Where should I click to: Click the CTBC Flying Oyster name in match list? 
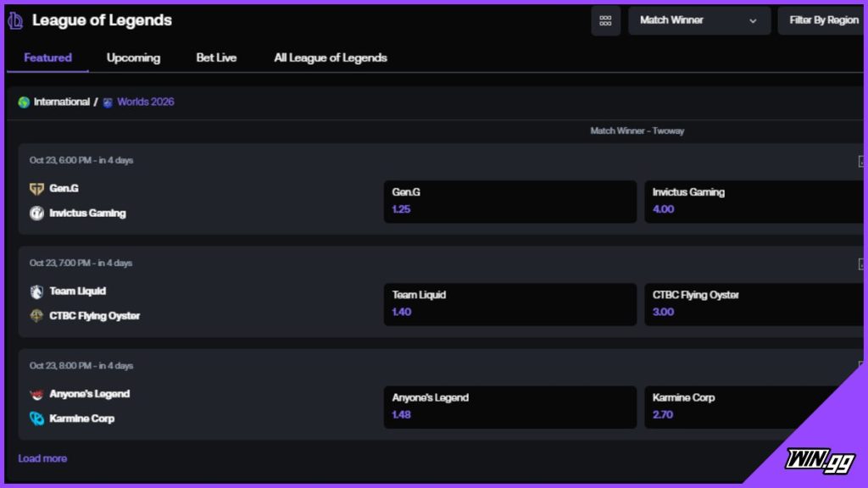95,316
